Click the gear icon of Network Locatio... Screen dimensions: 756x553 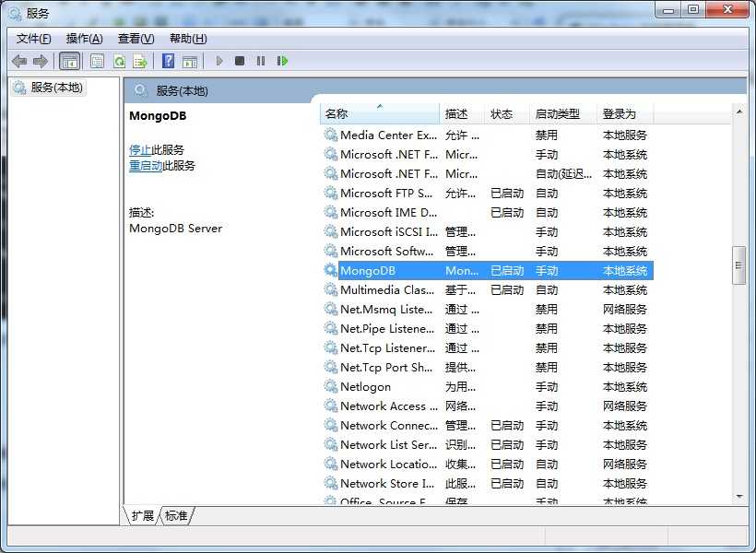[x=331, y=464]
